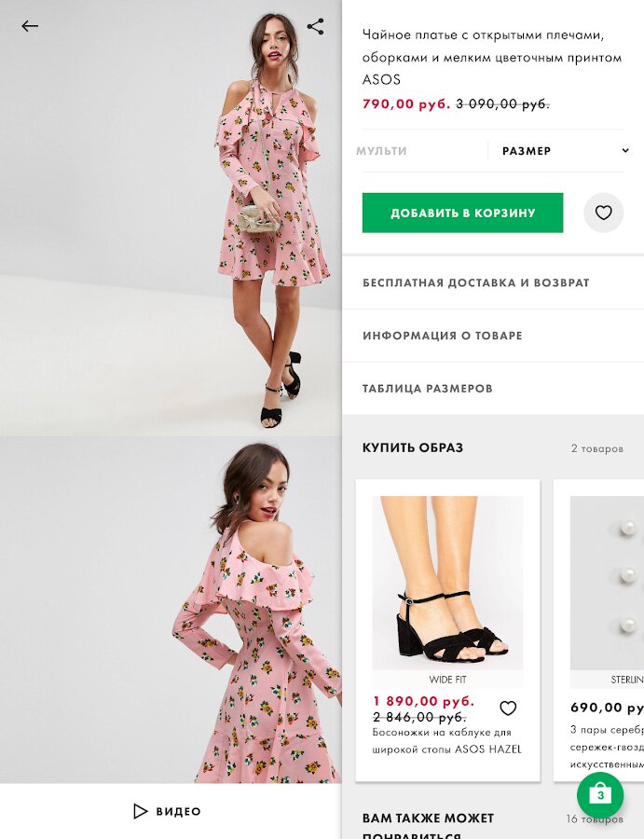Open the share icon

pyautogui.click(x=316, y=26)
